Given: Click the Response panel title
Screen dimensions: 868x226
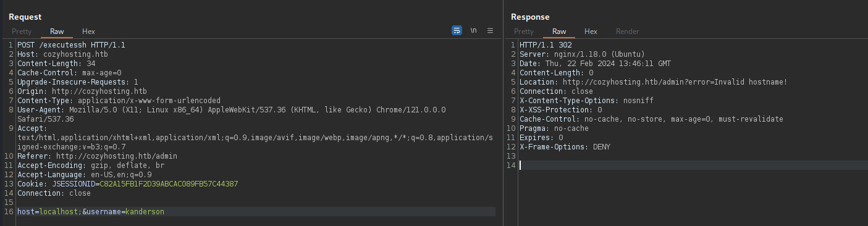Looking at the screenshot, I should (x=530, y=17).
